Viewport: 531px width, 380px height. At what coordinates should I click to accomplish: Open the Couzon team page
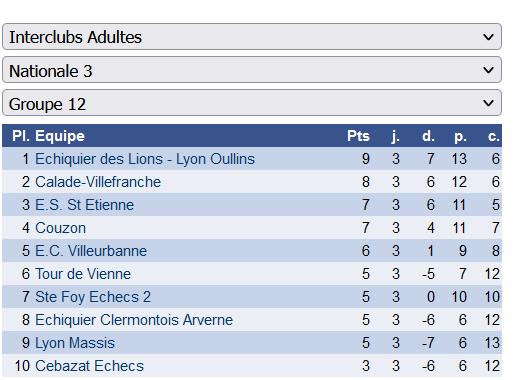61,228
